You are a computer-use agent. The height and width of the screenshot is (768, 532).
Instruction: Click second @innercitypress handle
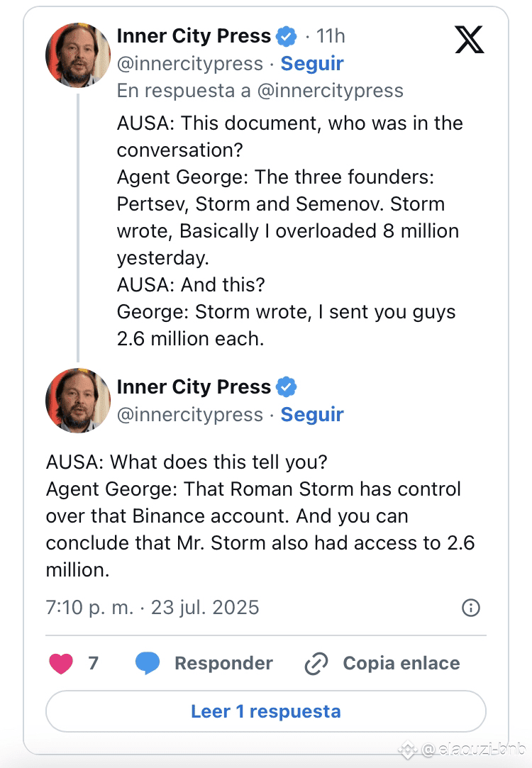tap(190, 414)
